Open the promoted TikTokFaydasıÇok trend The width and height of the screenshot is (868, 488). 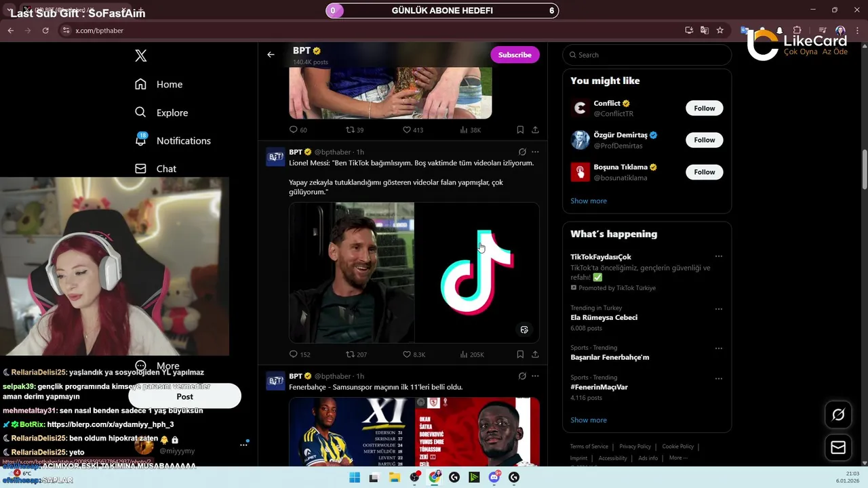(601, 257)
